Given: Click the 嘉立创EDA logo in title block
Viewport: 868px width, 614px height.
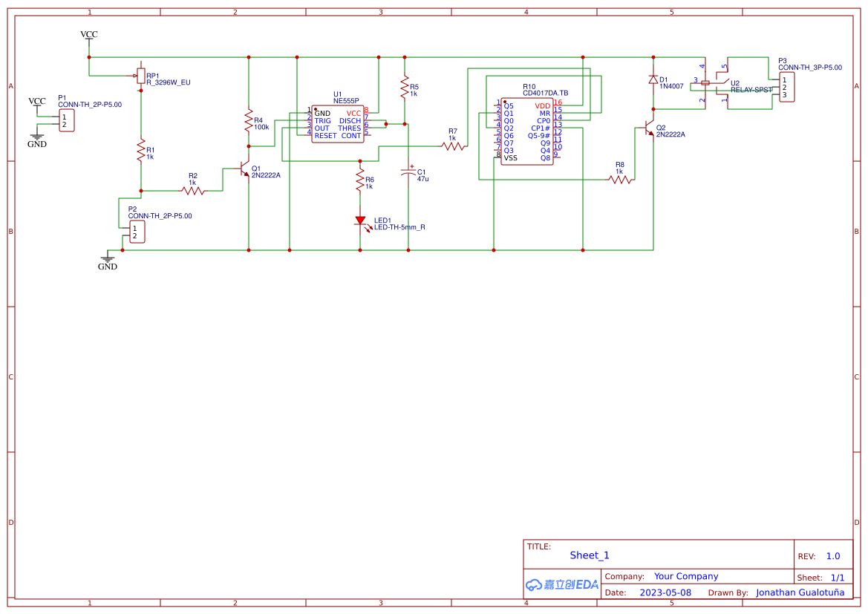Looking at the screenshot, I should coord(561,584).
